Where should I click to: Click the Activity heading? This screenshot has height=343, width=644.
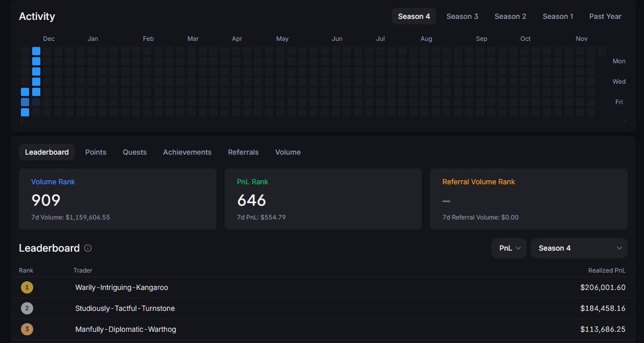point(37,16)
